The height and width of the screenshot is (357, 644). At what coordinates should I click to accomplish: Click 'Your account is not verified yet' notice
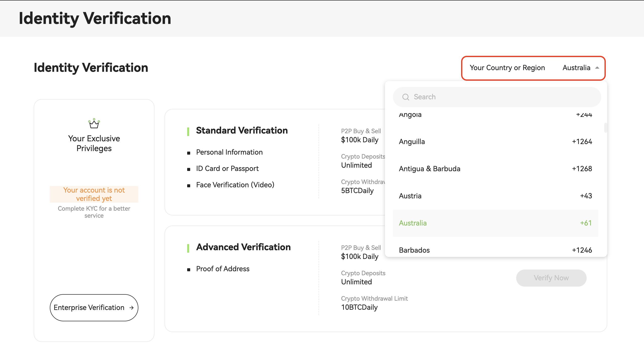[x=94, y=194]
